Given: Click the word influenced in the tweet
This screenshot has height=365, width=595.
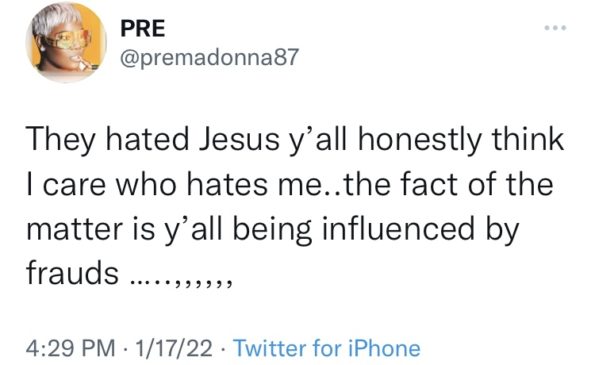Looking at the screenshot, I should [398, 229].
